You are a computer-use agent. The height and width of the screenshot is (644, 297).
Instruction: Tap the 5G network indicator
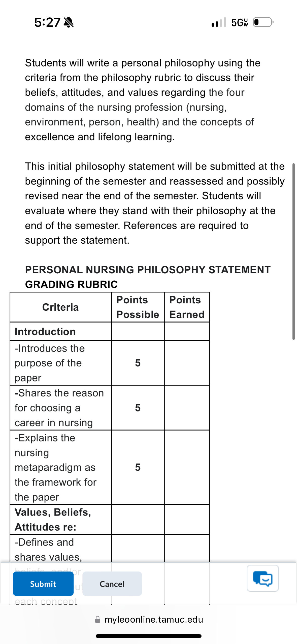click(240, 22)
